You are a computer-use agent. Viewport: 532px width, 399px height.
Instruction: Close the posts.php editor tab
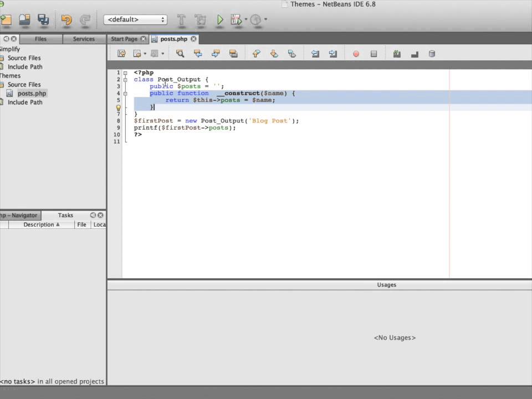[193, 39]
